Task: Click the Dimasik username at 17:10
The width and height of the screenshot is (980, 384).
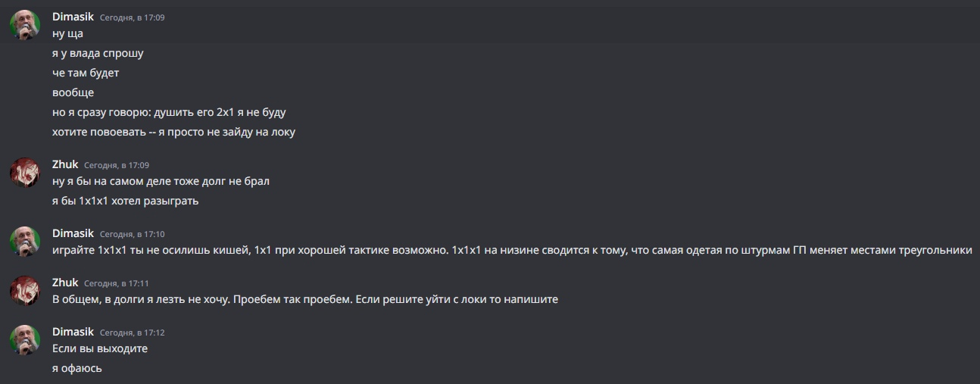Action: click(73, 233)
